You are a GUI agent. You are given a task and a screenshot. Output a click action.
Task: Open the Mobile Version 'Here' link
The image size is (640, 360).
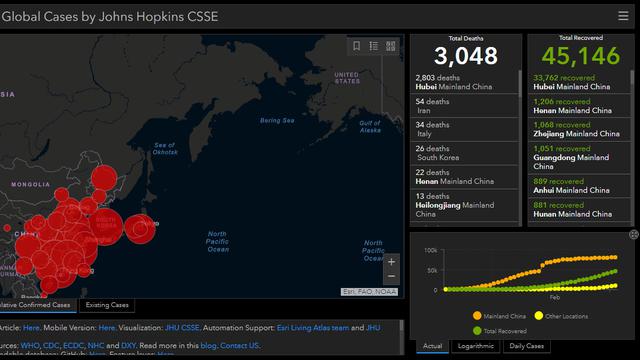(107, 328)
